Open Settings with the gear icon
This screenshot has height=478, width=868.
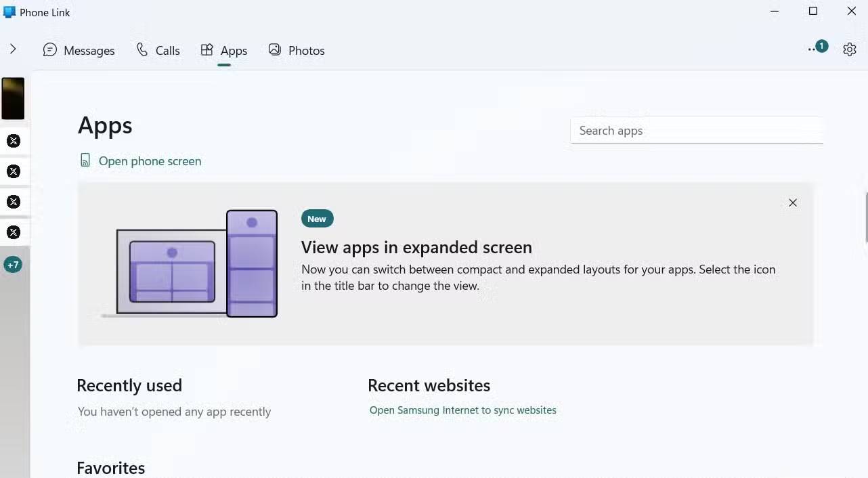pos(850,49)
